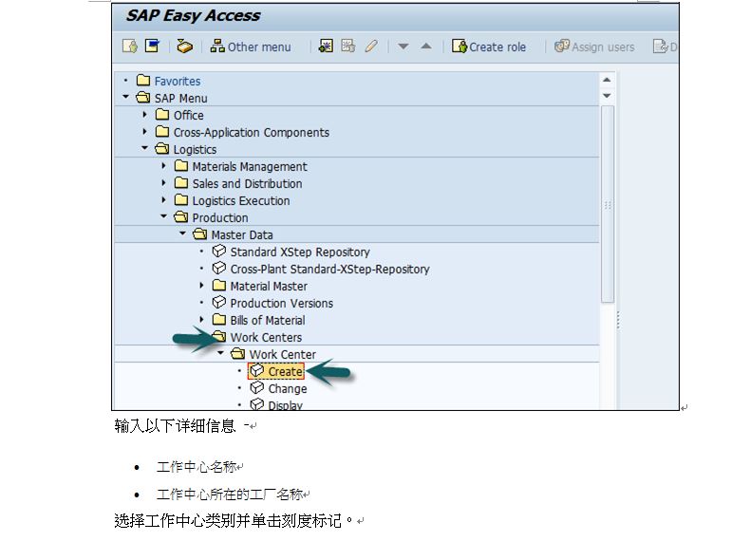
Task: Select the Work Centers folder entry
Action: 266,337
